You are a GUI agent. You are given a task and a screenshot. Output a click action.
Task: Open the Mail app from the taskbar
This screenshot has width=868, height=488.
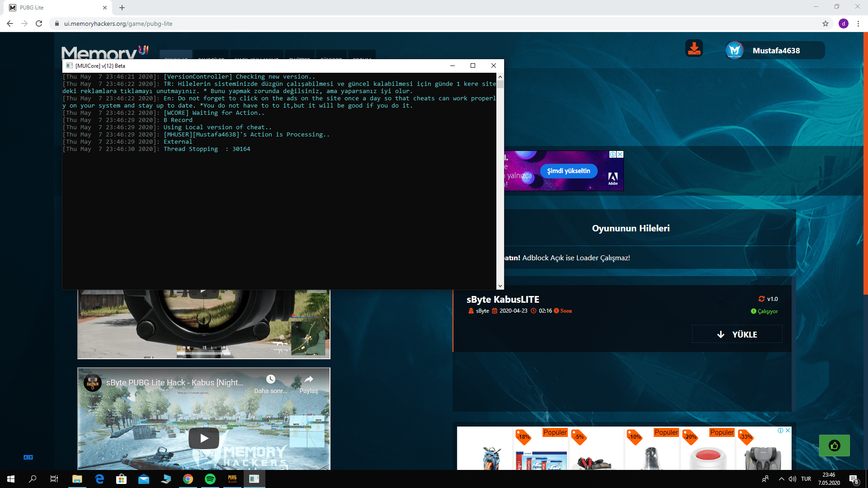click(144, 479)
